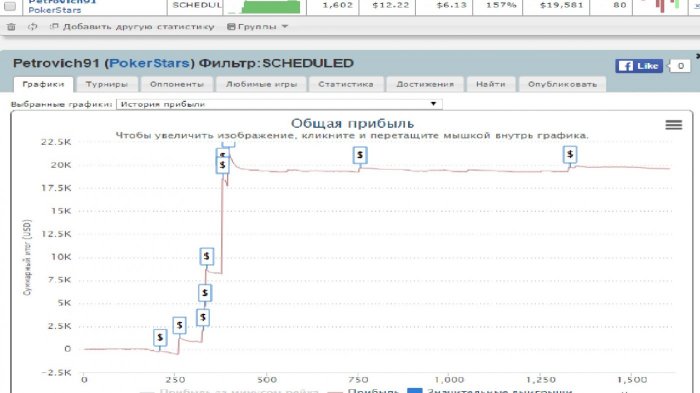Image resolution: width=700 pixels, height=393 pixels.
Task: Click the dollar marker near 10K level
Action: click(206, 256)
